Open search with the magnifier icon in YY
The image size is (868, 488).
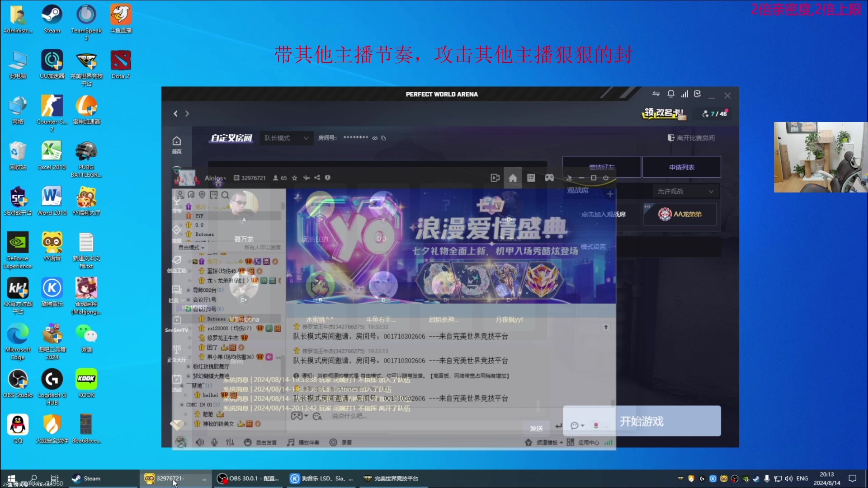(225, 195)
